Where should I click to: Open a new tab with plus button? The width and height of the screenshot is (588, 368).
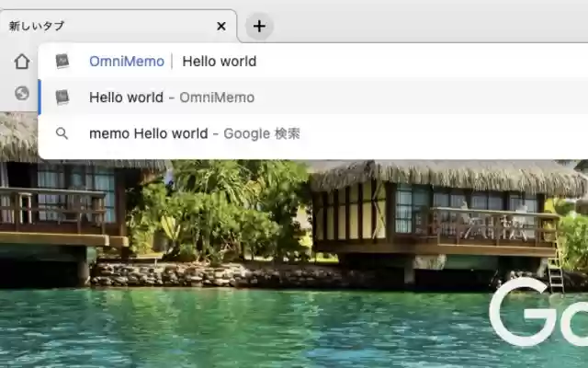pyautogui.click(x=259, y=27)
